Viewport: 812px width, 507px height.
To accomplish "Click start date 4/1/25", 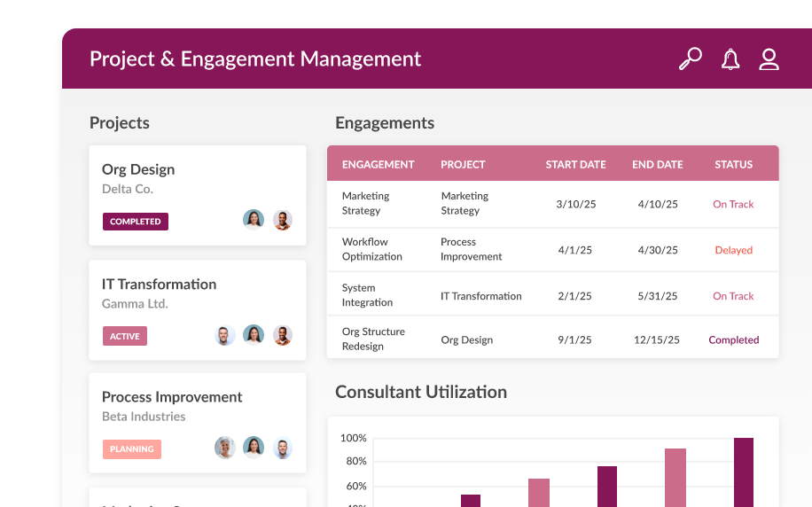I will [x=574, y=250].
